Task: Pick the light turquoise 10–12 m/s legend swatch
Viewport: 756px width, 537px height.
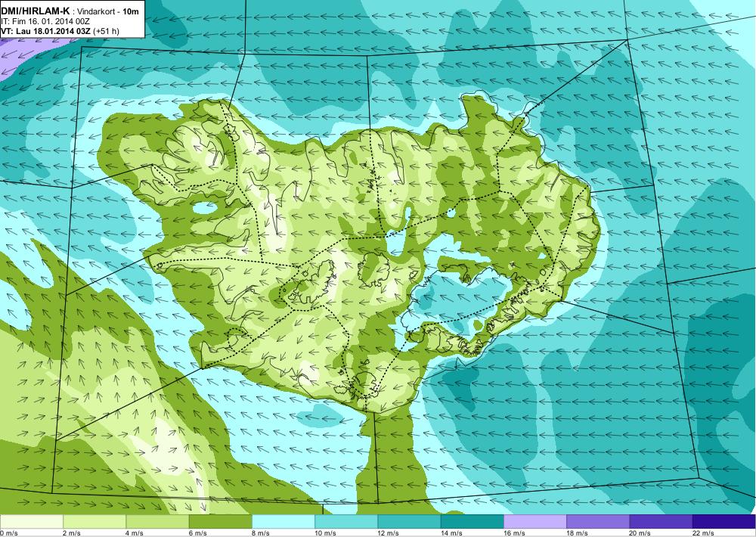Action: tap(346, 522)
